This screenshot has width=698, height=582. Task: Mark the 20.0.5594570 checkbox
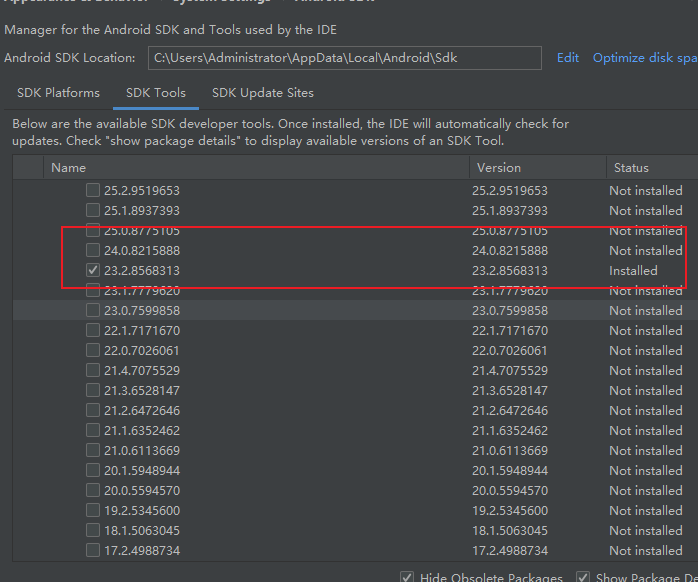tap(93, 490)
